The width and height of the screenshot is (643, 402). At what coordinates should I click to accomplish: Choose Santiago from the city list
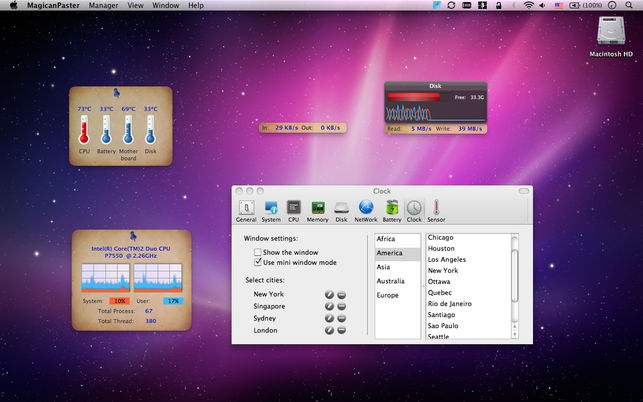pyautogui.click(x=468, y=315)
